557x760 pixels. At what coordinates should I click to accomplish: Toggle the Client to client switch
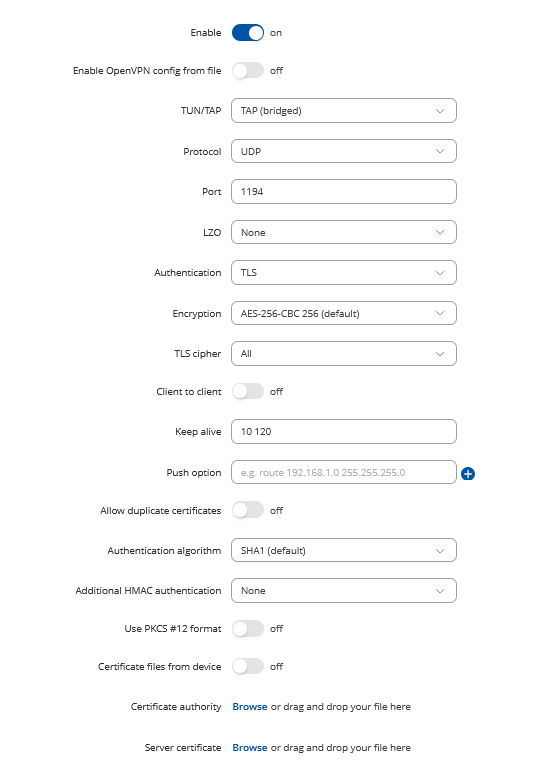[x=248, y=392]
